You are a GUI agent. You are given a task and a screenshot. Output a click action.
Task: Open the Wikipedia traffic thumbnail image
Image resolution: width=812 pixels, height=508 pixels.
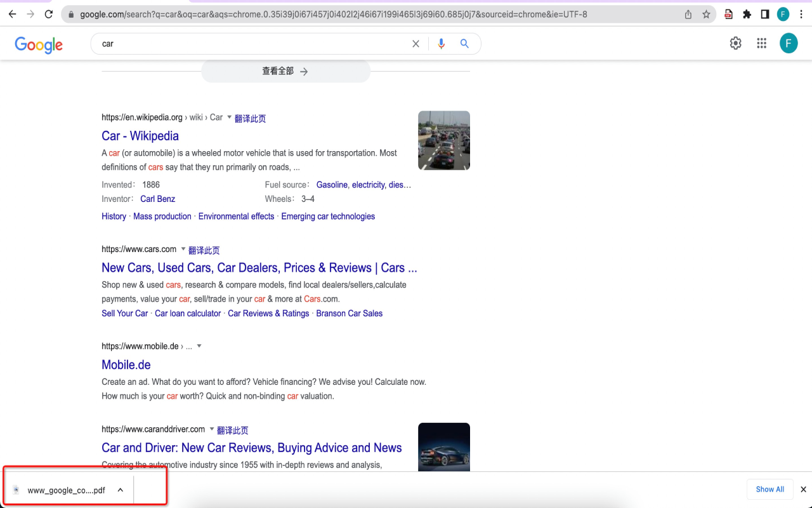click(x=444, y=140)
